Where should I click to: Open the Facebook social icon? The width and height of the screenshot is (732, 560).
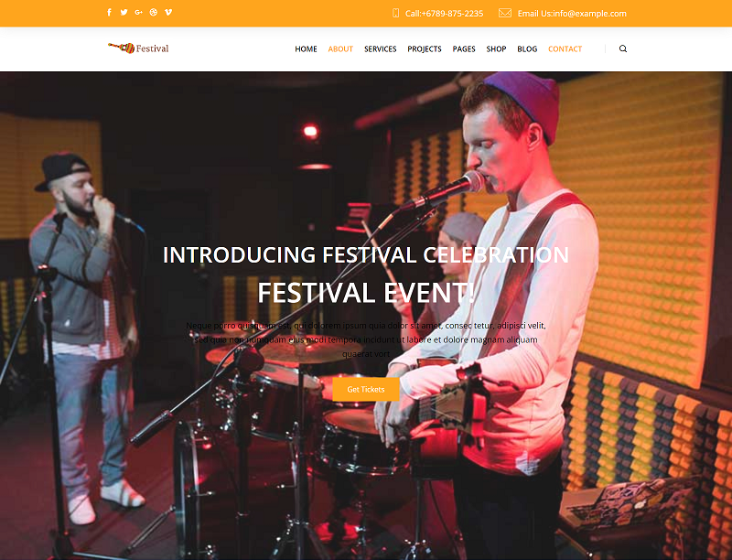[109, 12]
